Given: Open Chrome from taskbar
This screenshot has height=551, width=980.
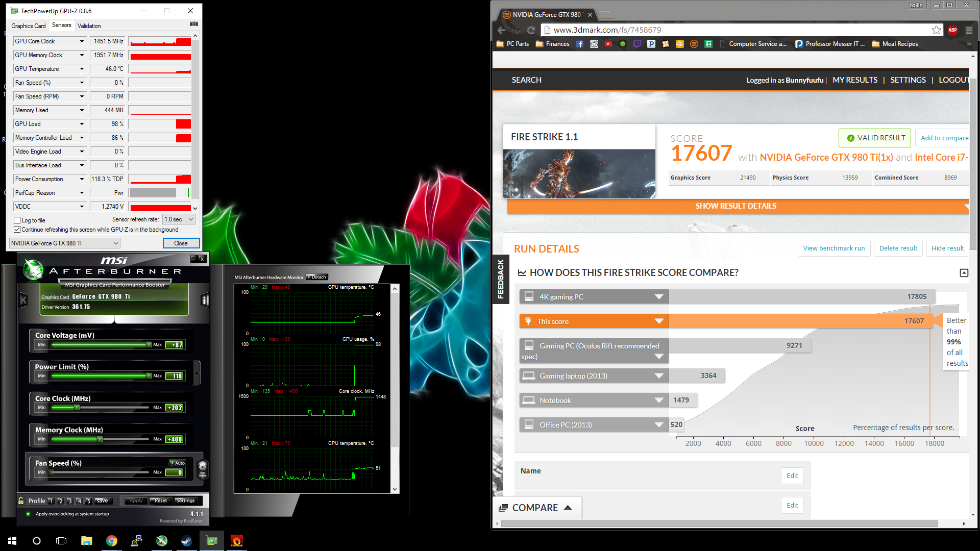Looking at the screenshot, I should tap(111, 540).
